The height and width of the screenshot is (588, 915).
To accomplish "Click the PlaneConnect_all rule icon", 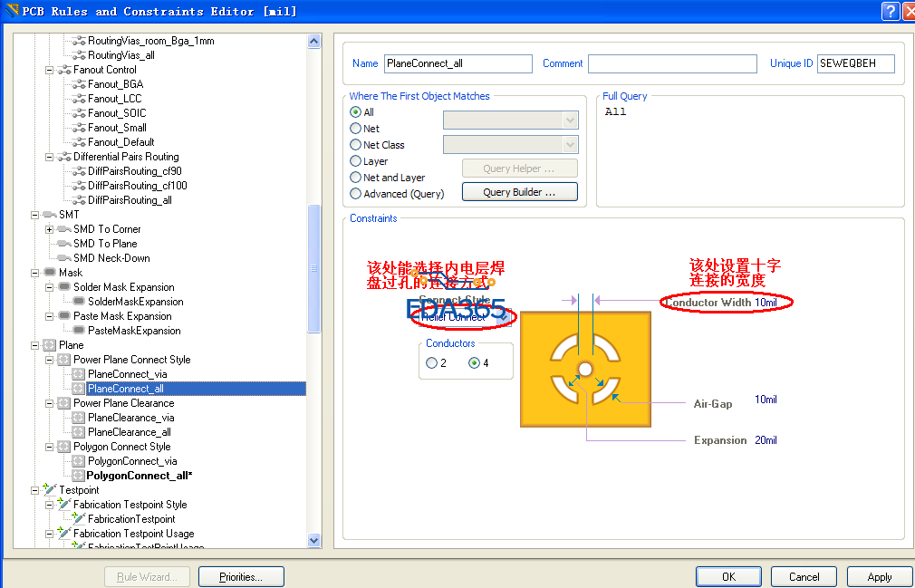I will pos(79,389).
